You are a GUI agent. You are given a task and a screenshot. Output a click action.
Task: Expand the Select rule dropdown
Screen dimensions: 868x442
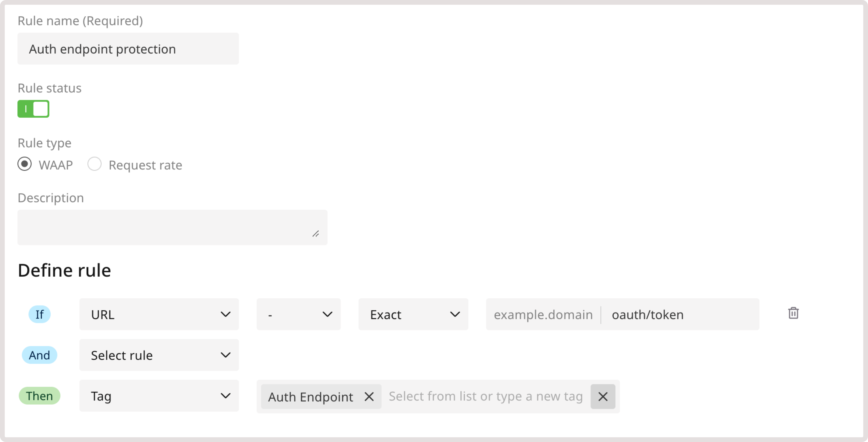[x=158, y=355]
